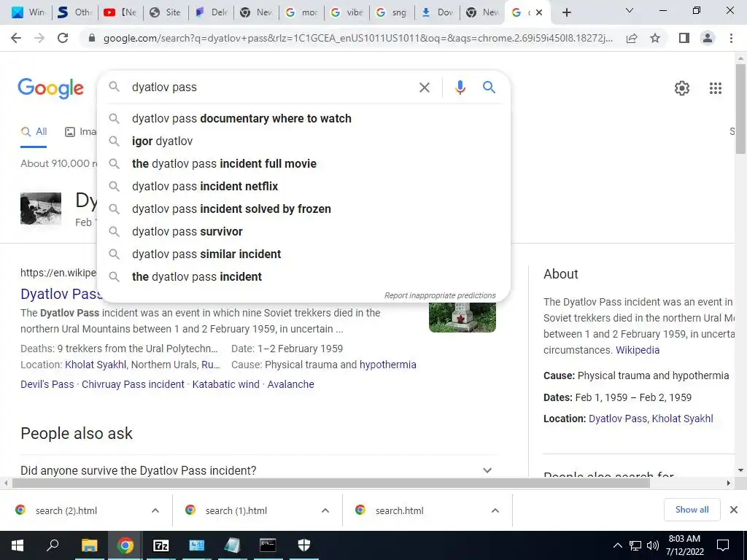
Task: Click the horizontal scrollbar
Action: click(x=331, y=483)
